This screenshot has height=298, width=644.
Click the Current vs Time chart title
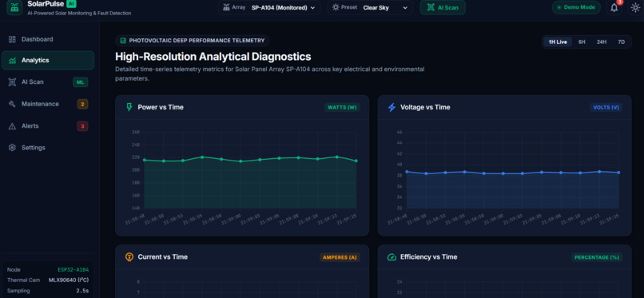[163, 257]
